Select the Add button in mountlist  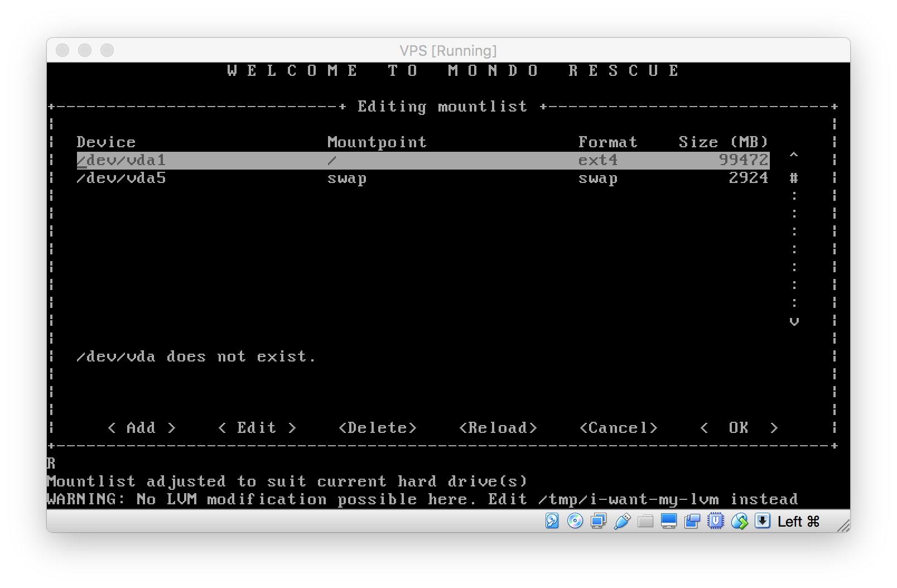point(142,428)
